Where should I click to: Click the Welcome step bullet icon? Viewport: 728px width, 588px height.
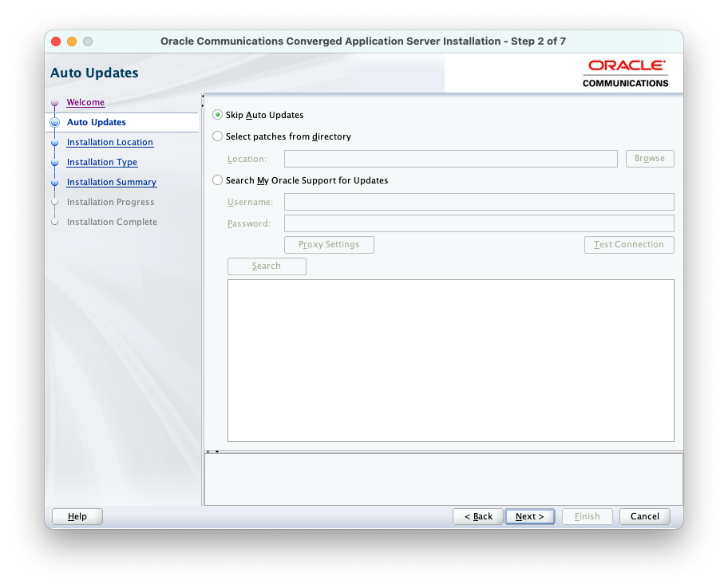55,103
